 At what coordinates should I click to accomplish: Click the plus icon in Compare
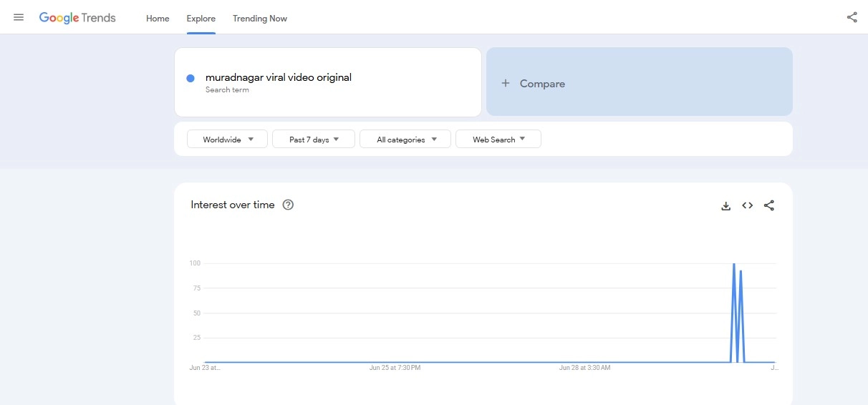505,84
